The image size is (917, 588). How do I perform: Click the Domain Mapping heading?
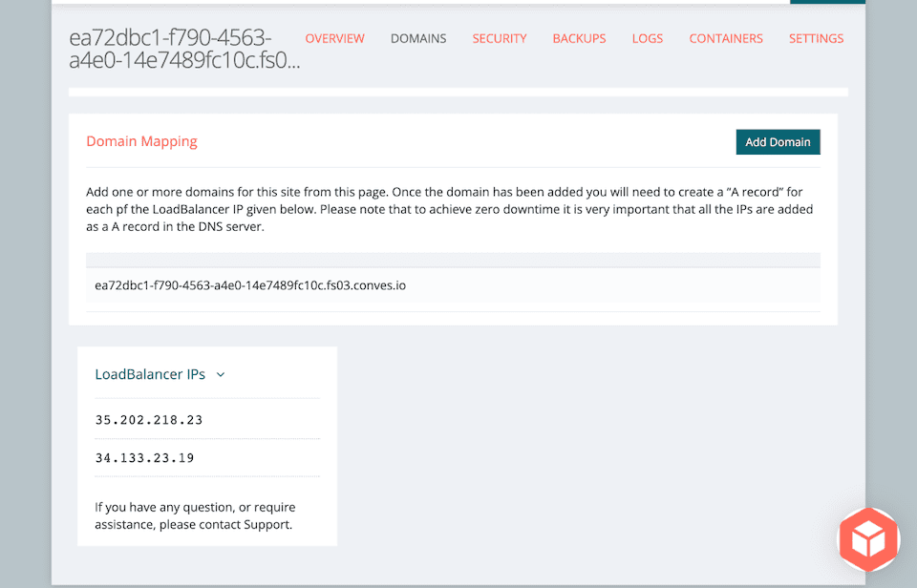[141, 140]
